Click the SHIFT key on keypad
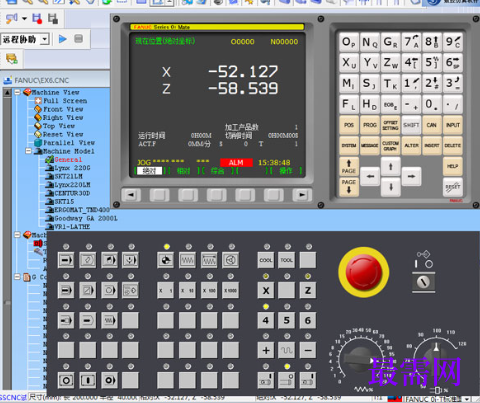Viewport: 480px width, 403px height. click(411, 125)
